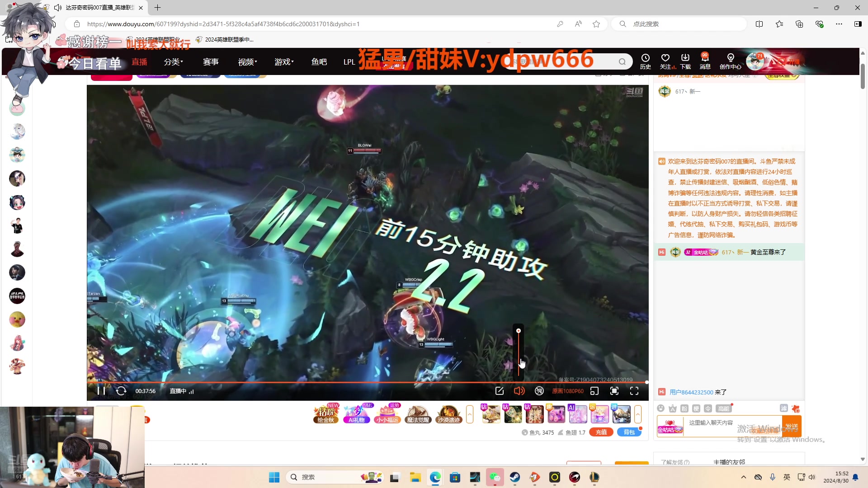Enter fullscreen video mode
The height and width of the screenshot is (488, 868).
[634, 391]
